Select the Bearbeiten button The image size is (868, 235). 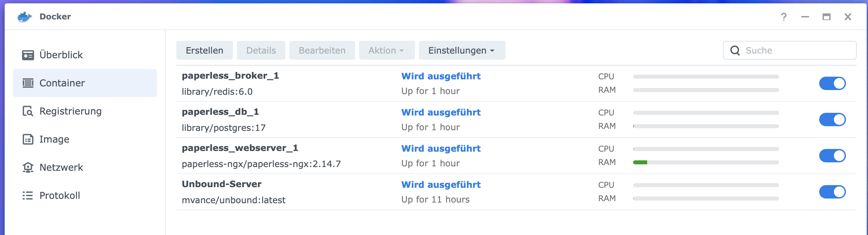coord(322,51)
